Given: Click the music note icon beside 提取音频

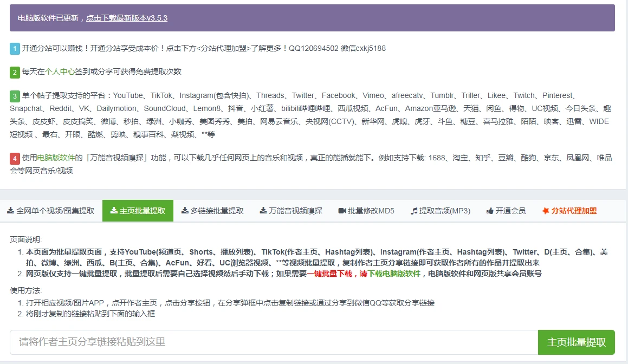Looking at the screenshot, I should [x=414, y=211].
